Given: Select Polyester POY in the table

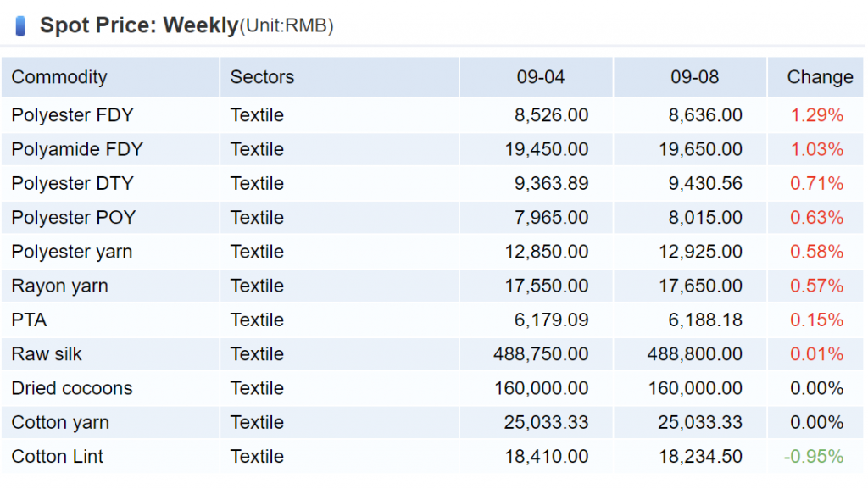Looking at the screenshot, I should (73, 218).
